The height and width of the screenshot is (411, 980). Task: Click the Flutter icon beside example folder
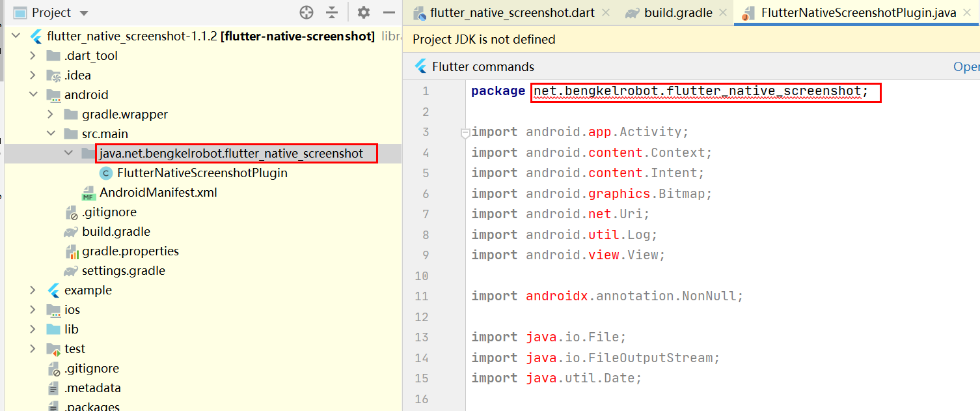pos(53,290)
